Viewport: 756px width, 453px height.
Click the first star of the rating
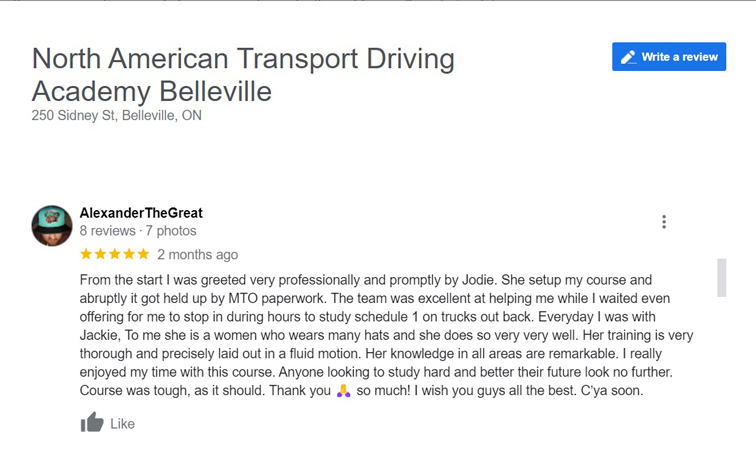pos(86,254)
